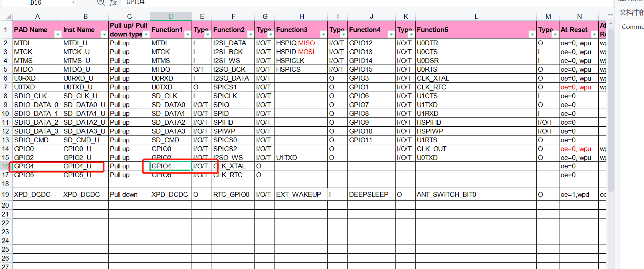Viewport: 644px width, 269px height.
Task: Select cell ANT_SWITCH_BIT0
Action: pos(476,194)
